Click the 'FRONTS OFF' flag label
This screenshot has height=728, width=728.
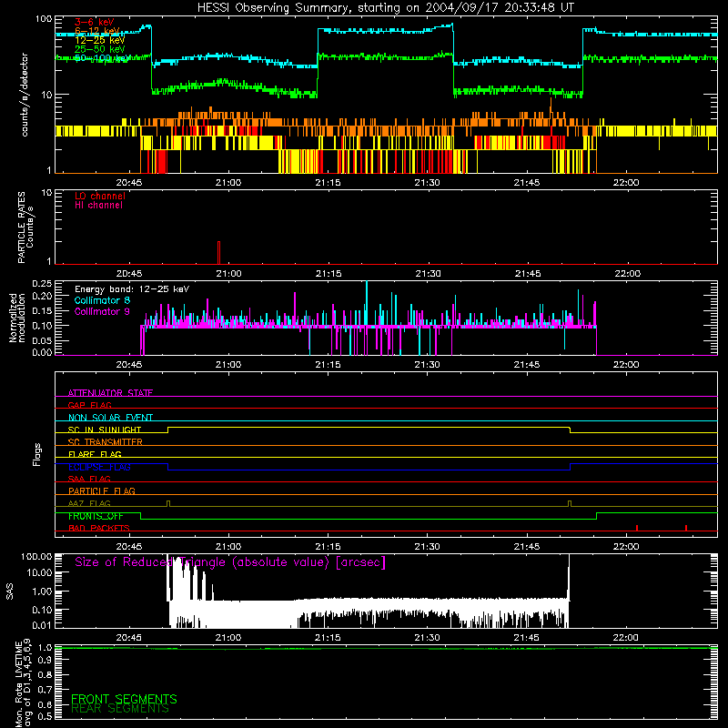tap(96, 516)
